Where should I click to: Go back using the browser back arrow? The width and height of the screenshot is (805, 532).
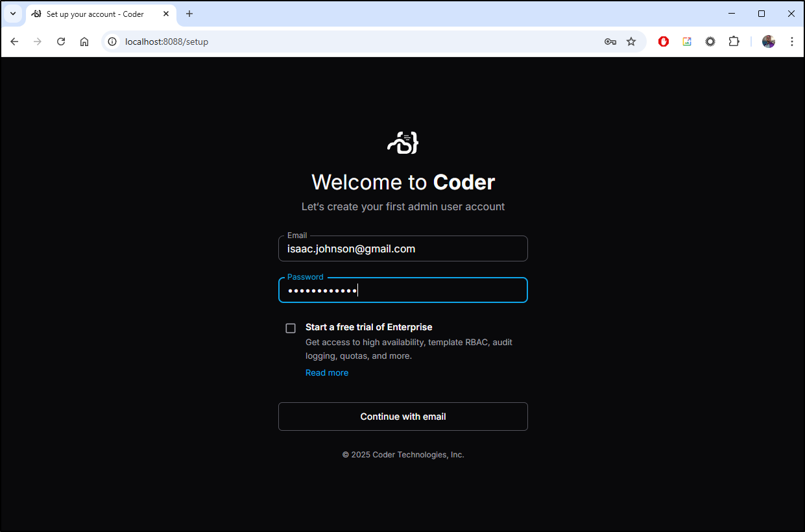14,42
